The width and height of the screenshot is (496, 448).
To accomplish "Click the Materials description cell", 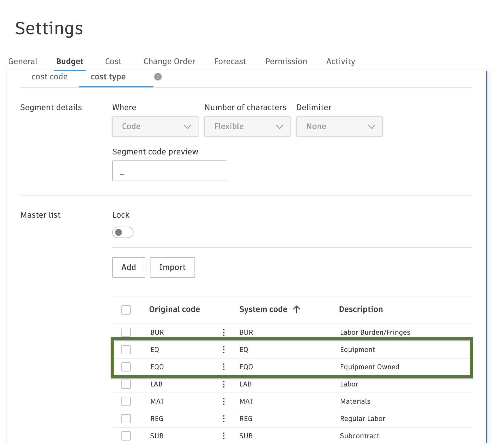I will click(x=355, y=401).
